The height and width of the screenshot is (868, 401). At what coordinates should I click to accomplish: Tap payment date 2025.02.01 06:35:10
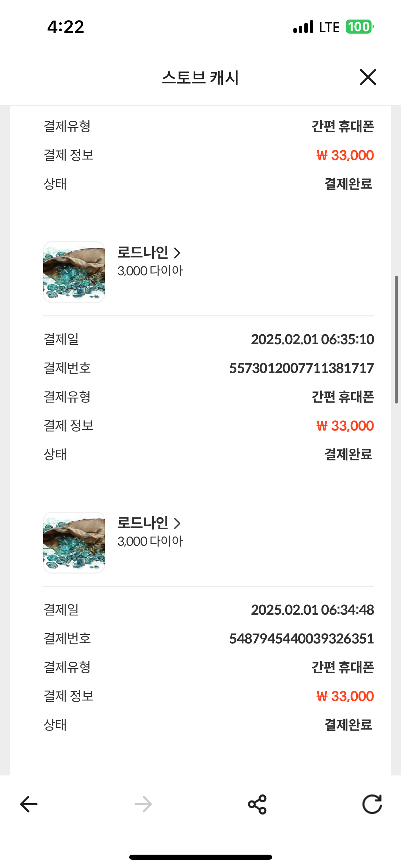(313, 339)
